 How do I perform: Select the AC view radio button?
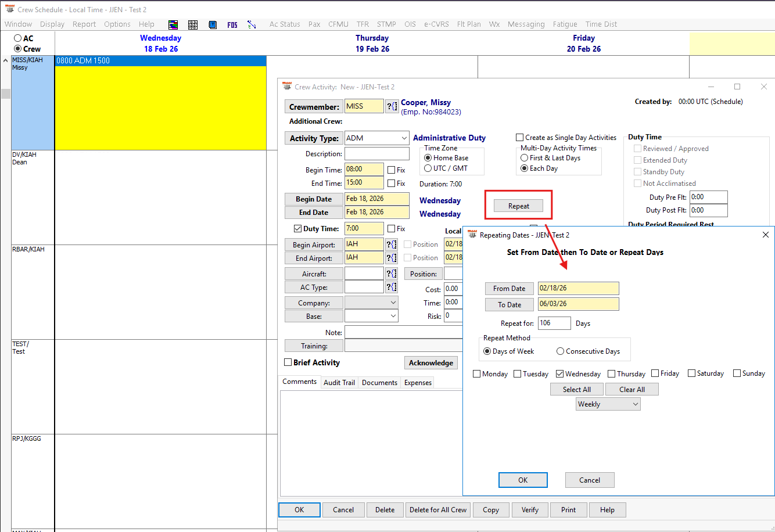click(18, 38)
